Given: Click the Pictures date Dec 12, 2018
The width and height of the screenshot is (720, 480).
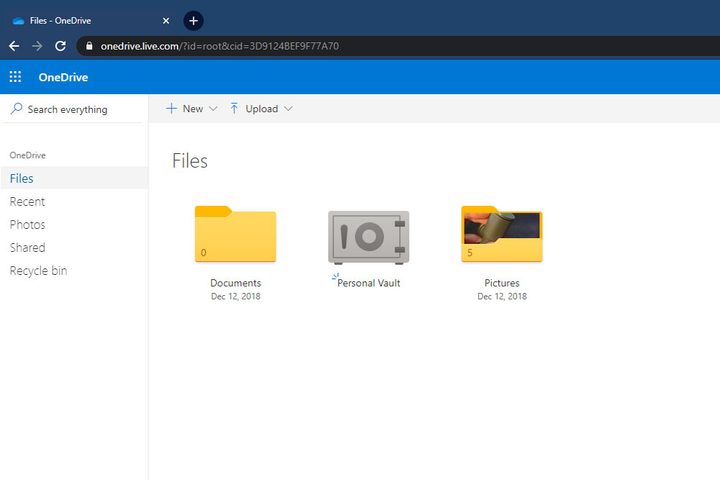Looking at the screenshot, I should (502, 296).
